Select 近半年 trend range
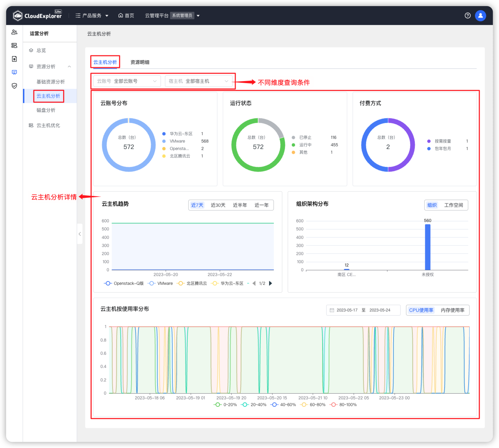The height and width of the screenshot is (448, 499). click(240, 205)
